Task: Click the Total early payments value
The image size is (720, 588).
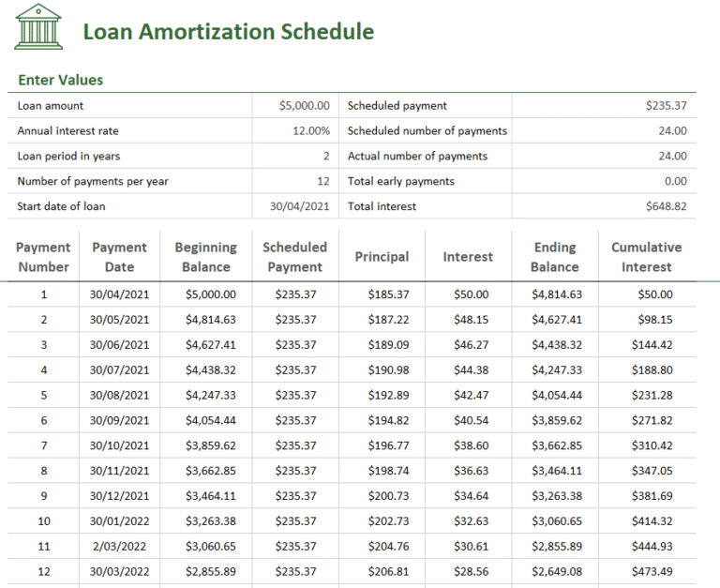Action: (675, 181)
